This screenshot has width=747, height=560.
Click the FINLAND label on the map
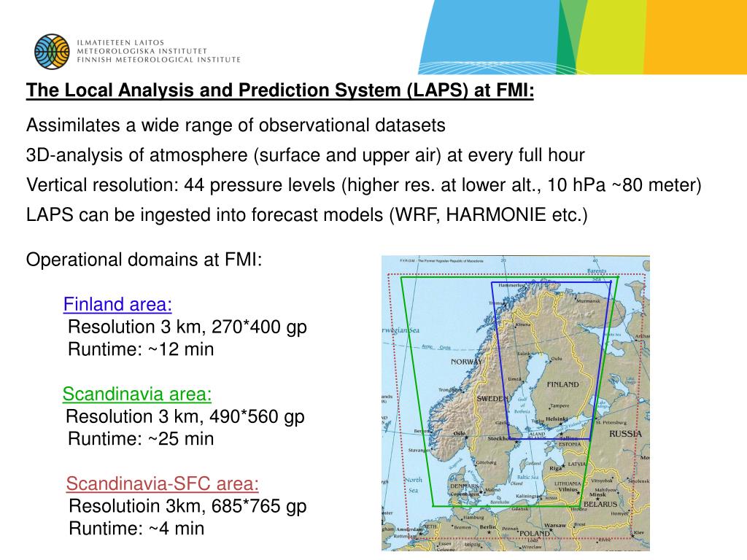click(562, 384)
